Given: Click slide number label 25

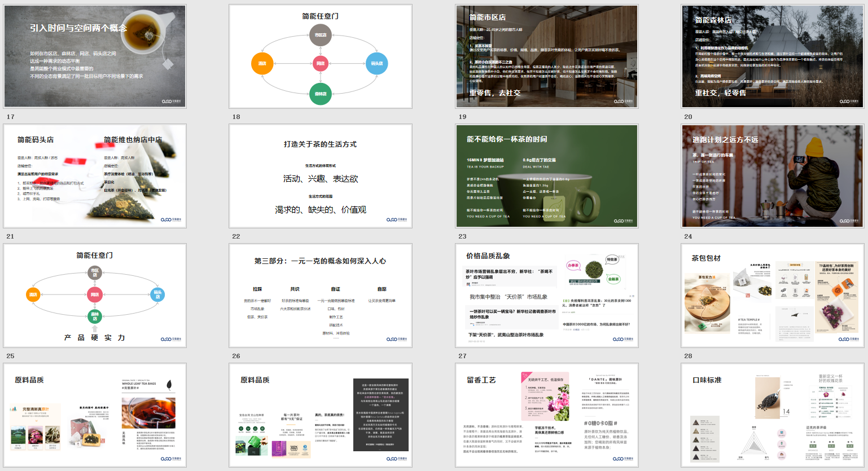Looking at the screenshot, I should [x=11, y=356].
